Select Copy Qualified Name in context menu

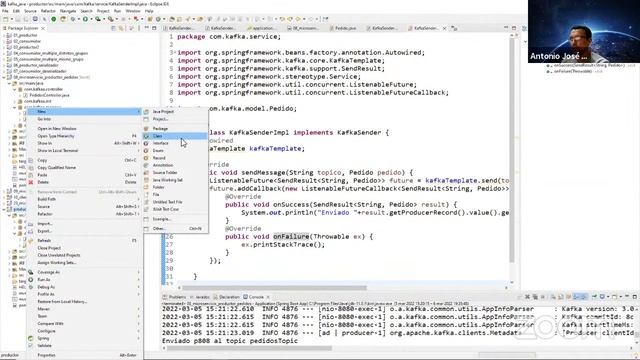(x=84, y=168)
